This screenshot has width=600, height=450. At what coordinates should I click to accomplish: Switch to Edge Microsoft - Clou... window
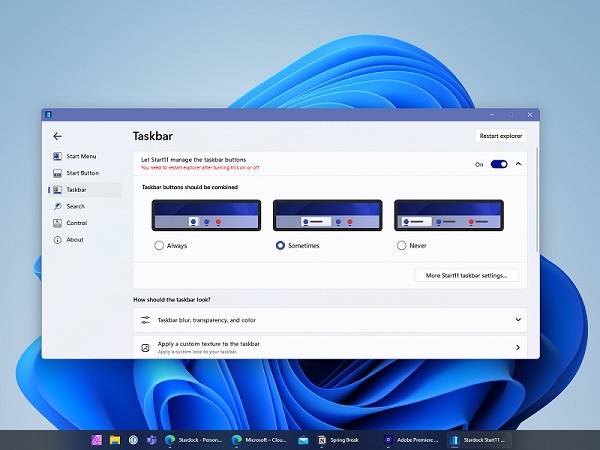(259, 440)
